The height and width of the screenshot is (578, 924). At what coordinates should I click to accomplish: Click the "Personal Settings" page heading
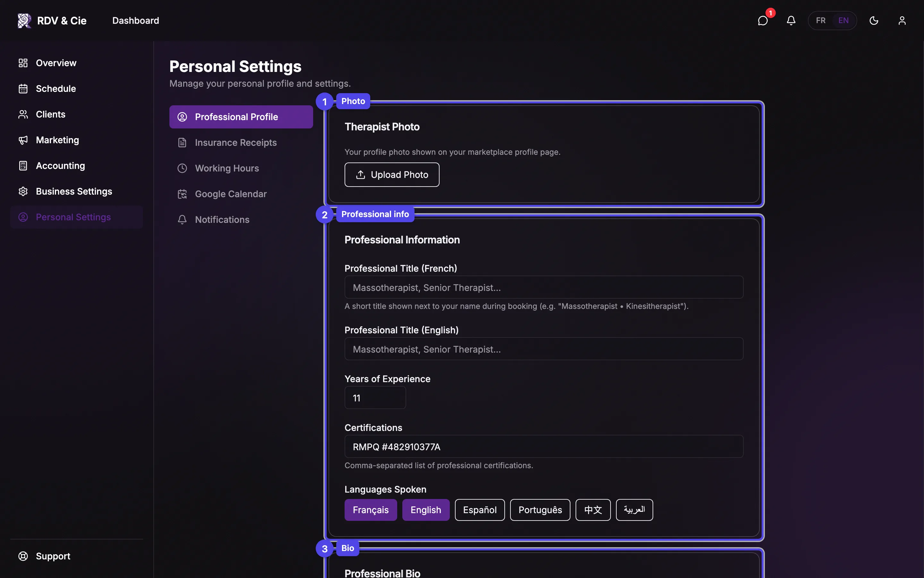[235, 66]
